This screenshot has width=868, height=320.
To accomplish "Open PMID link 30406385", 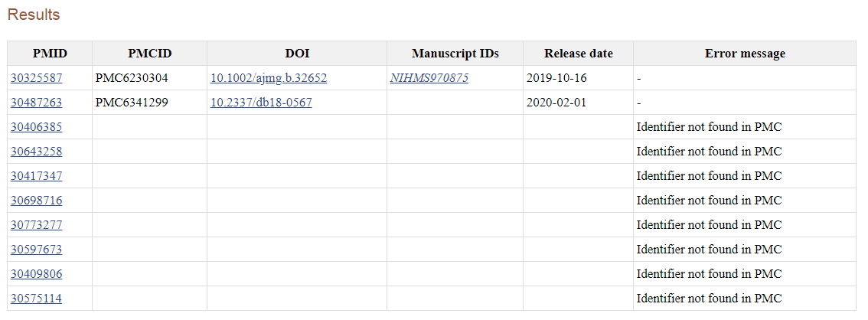I will click(x=37, y=127).
